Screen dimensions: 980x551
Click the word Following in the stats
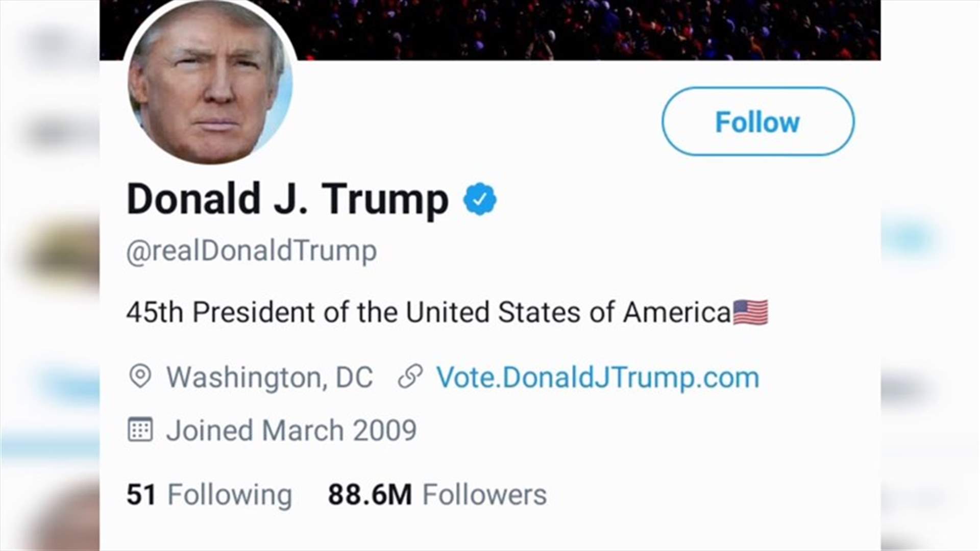[x=230, y=495]
